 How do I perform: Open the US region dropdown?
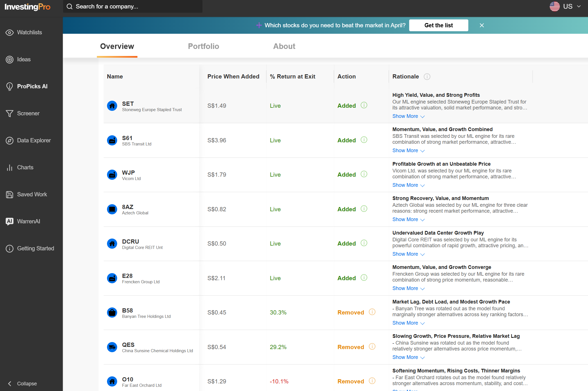[x=565, y=6]
